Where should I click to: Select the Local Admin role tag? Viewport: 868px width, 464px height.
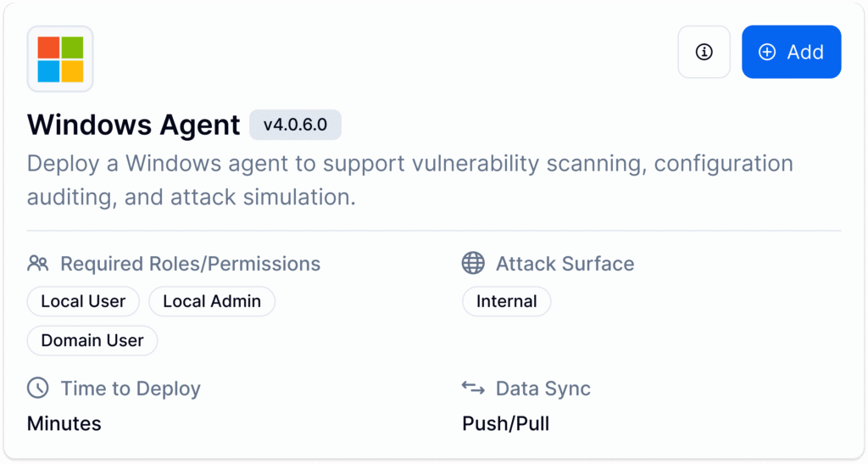(212, 301)
